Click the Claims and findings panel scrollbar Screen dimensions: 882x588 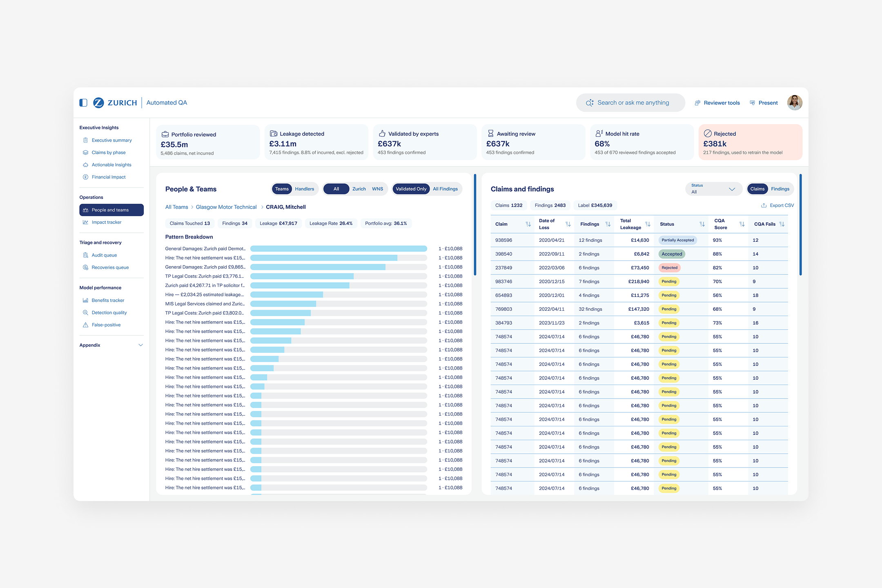point(800,225)
